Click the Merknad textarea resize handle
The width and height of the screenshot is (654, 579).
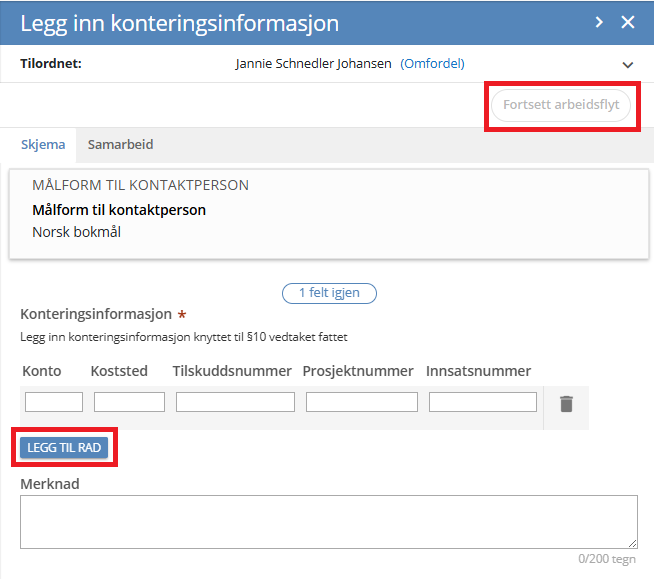click(632, 542)
